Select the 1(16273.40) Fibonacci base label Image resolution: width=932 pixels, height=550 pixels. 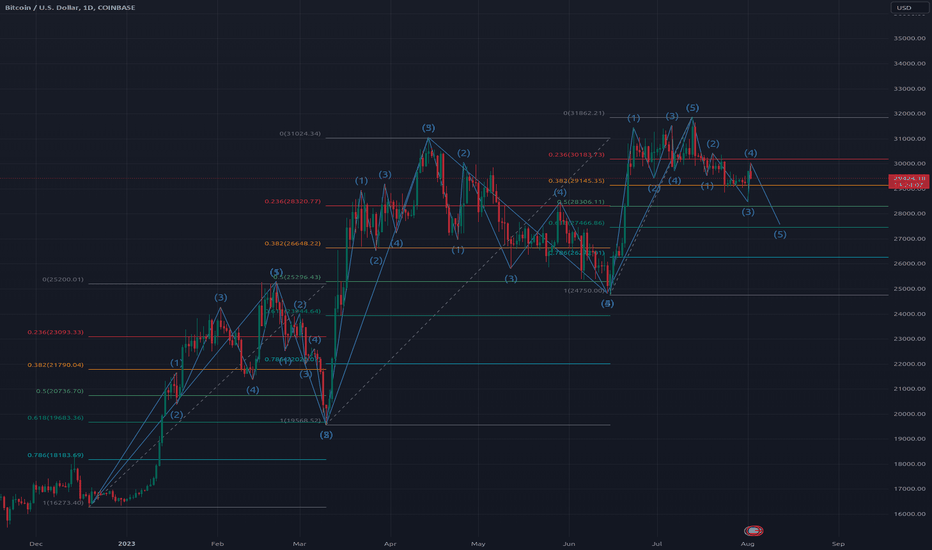[x=65, y=502]
